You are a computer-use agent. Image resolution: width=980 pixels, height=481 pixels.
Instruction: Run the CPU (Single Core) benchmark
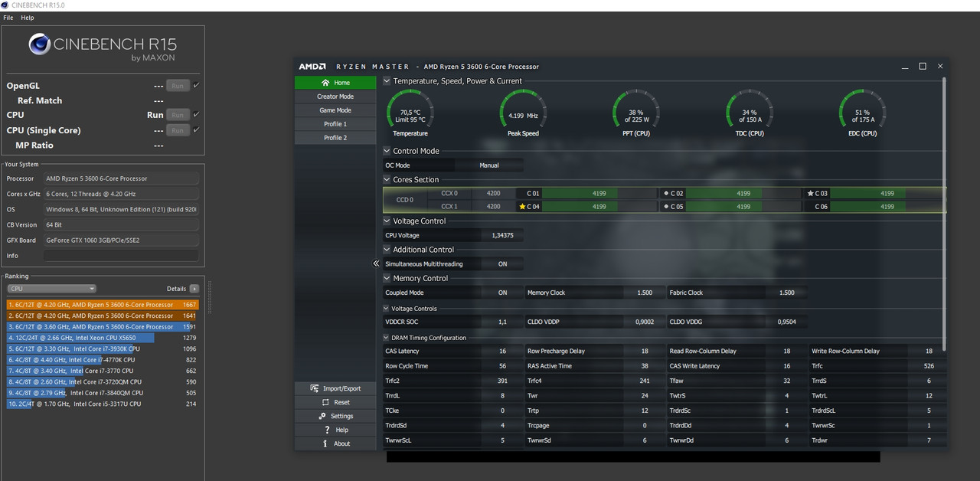coord(178,130)
